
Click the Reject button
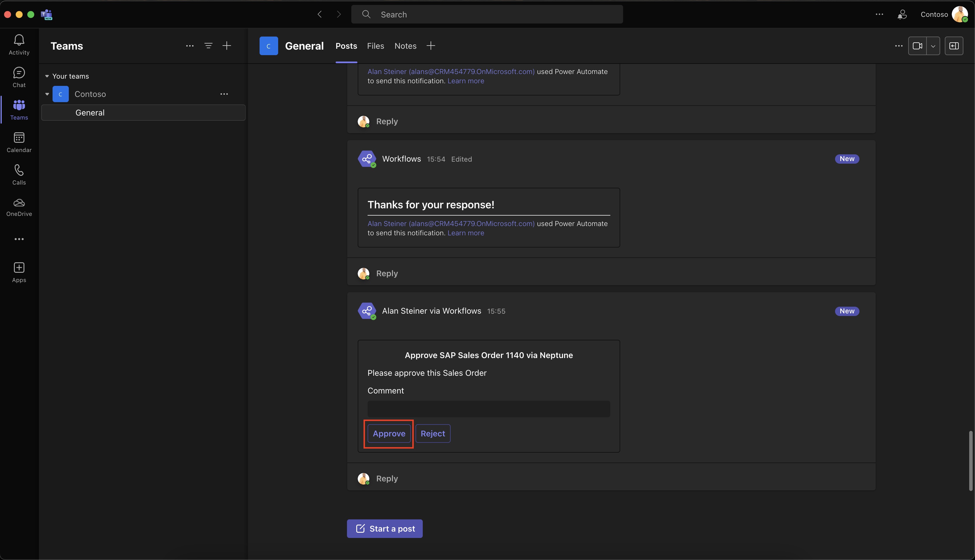432,433
